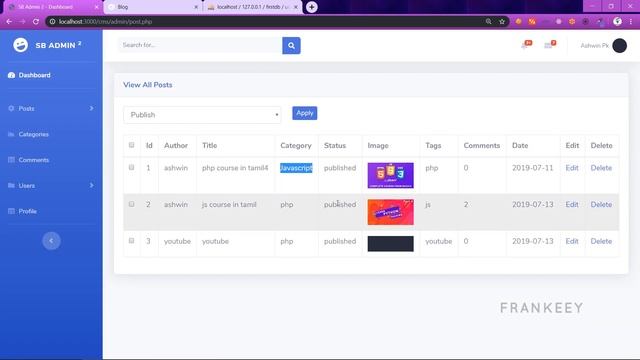
Task: Click the View All Posts heading
Action: click(148, 85)
